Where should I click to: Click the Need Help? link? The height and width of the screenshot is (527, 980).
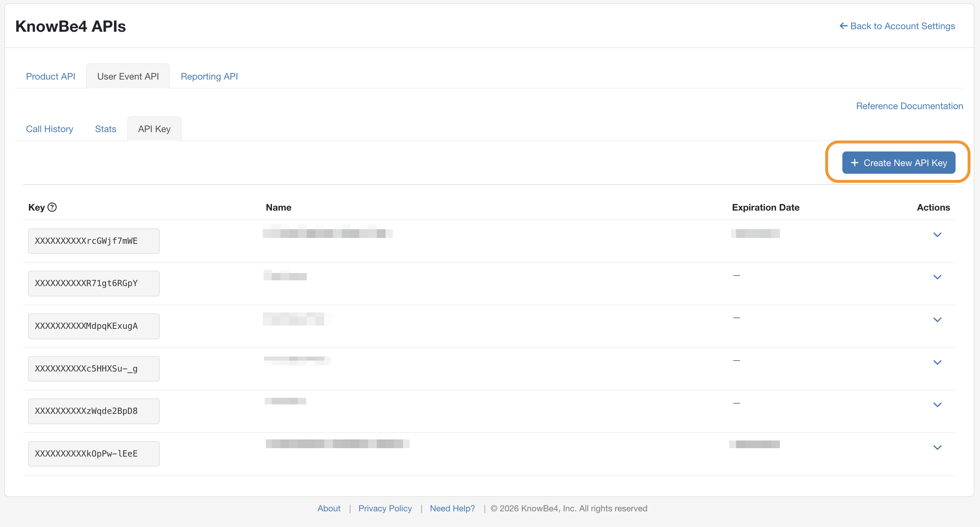point(452,508)
